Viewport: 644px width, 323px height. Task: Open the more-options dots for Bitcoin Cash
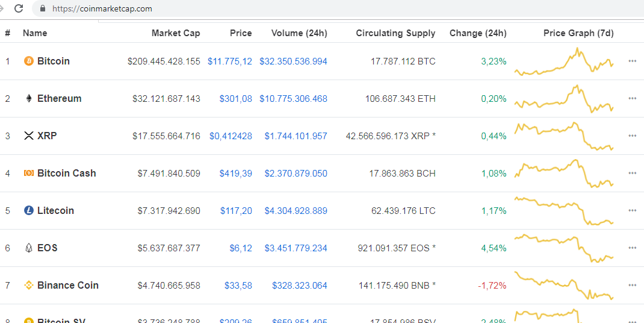(x=632, y=173)
